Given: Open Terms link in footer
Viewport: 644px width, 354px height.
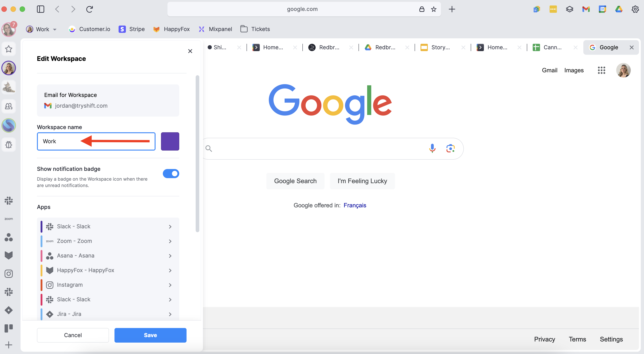Looking at the screenshot, I should click(577, 339).
